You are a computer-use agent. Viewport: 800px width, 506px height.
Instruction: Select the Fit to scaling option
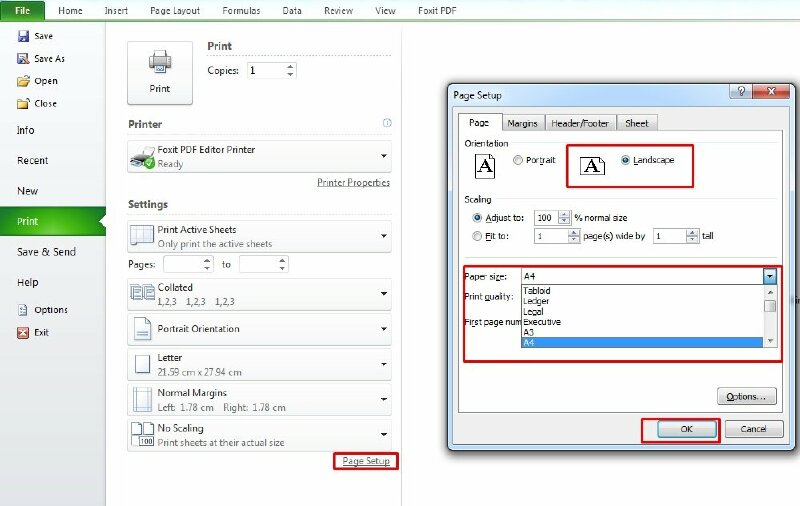[477, 236]
